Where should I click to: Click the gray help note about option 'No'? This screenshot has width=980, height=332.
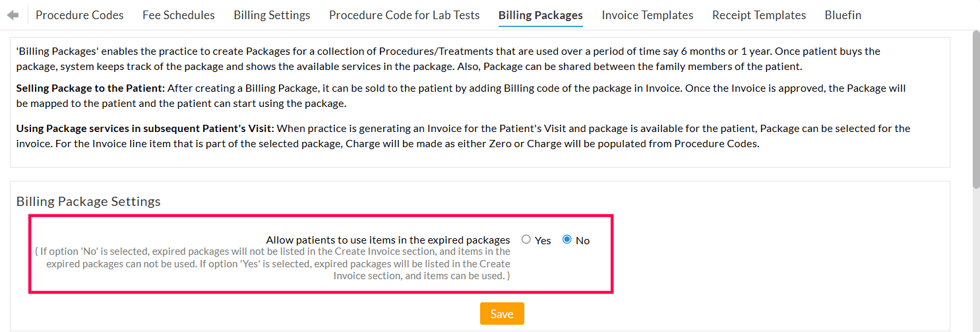coord(277,263)
